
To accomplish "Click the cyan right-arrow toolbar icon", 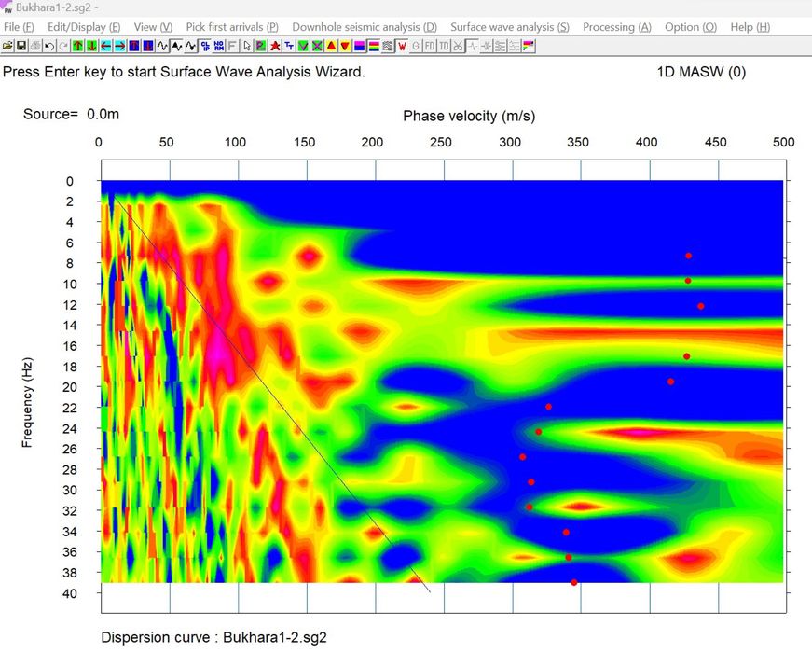I will tap(119, 46).
